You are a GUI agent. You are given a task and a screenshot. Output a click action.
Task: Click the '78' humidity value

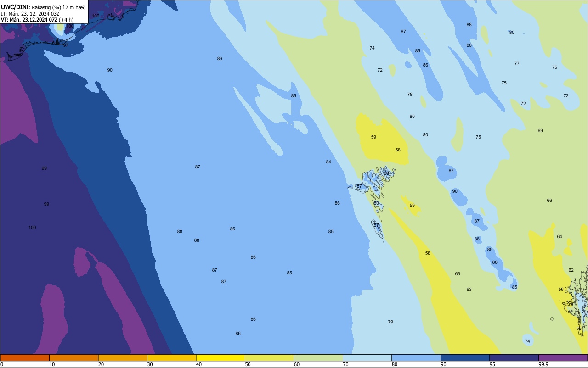(x=410, y=94)
